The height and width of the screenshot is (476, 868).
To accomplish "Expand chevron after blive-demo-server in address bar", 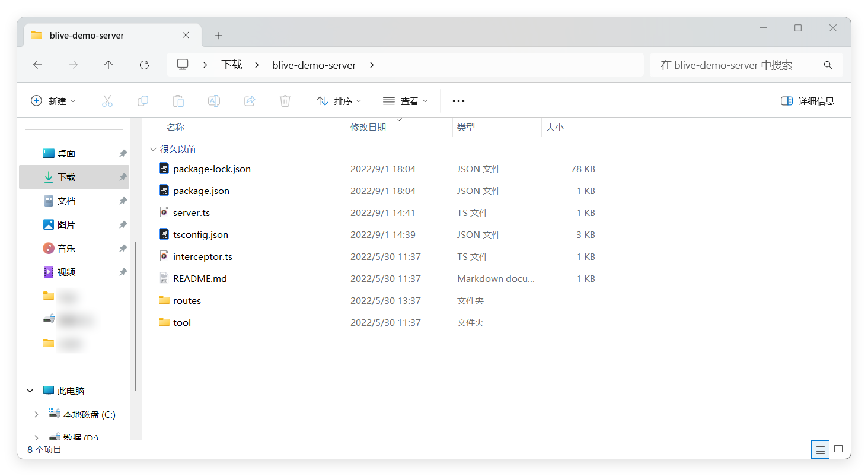I will [x=372, y=65].
